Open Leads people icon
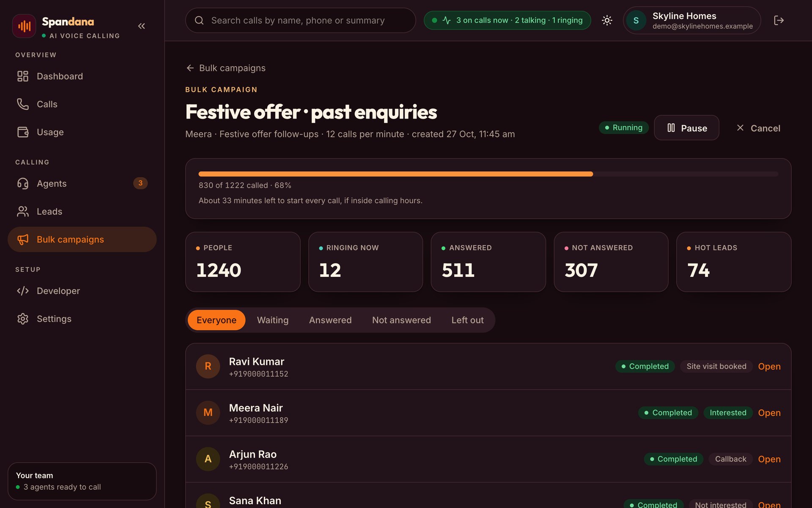This screenshot has height=508, width=812. click(23, 211)
